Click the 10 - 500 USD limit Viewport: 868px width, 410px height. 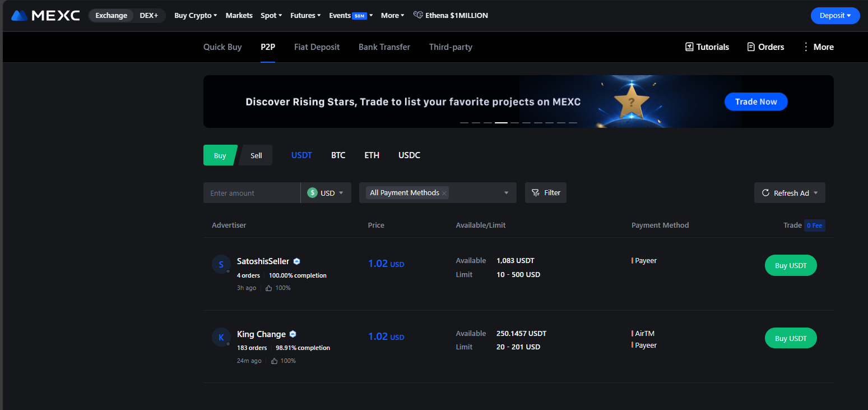pos(518,274)
